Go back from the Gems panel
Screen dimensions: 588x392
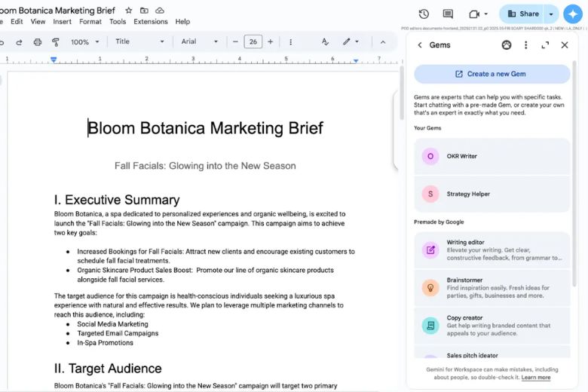coord(420,45)
